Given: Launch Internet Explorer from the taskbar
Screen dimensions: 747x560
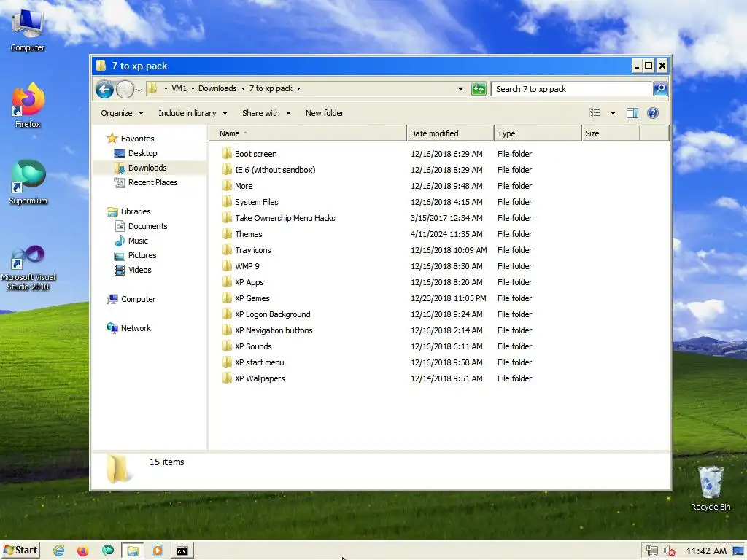Looking at the screenshot, I should pyautogui.click(x=58, y=551).
